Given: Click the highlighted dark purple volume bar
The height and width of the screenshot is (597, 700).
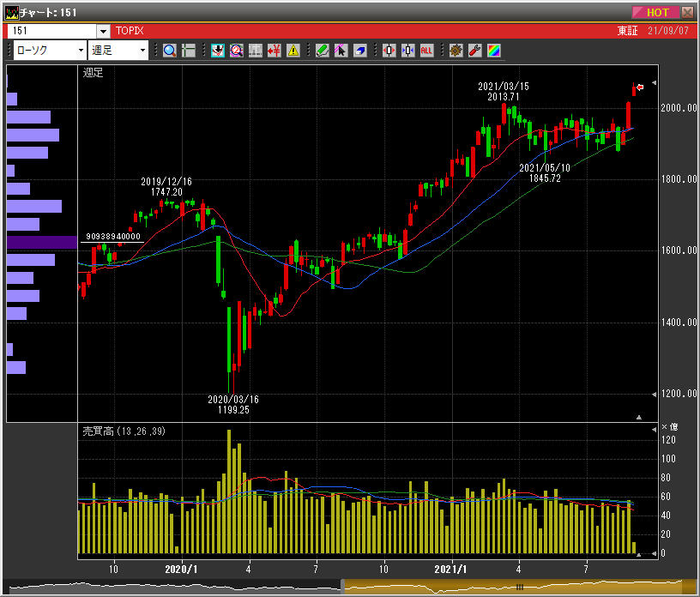Looking at the screenshot, I should pyautogui.click(x=41, y=243).
